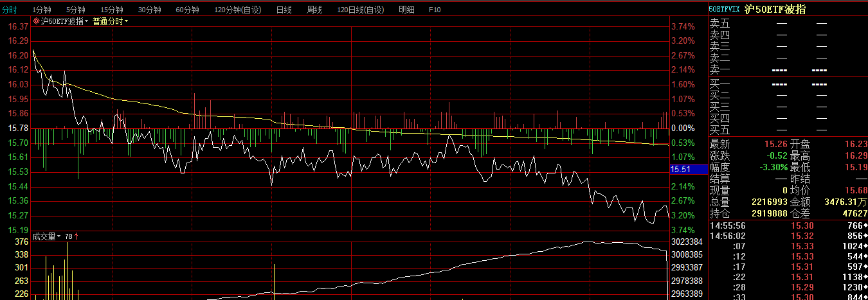
Task: Click the 376 volume axis label
Action: tap(22, 242)
